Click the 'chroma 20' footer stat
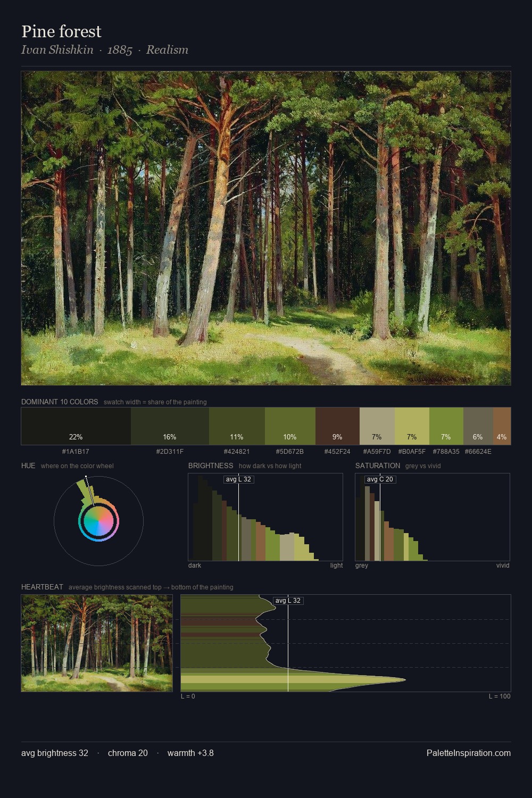This screenshot has height=798, width=532. click(128, 753)
